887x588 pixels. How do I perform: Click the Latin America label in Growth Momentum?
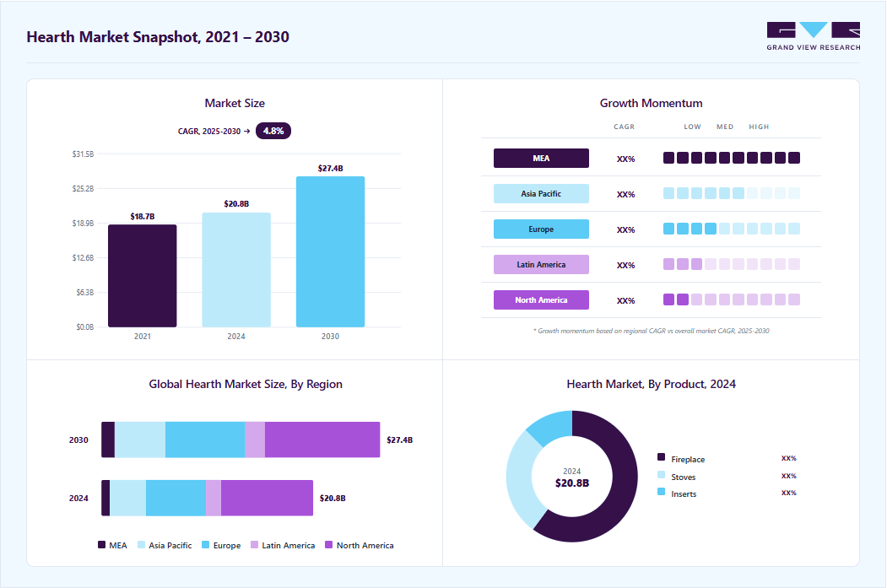click(541, 265)
